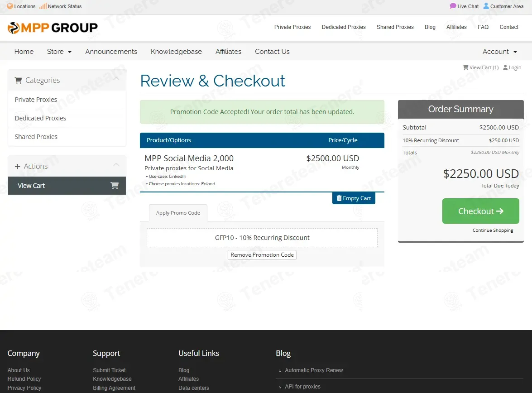Click the Customer Area person icon
Viewport: 532px width, 393px height.
(486, 6)
